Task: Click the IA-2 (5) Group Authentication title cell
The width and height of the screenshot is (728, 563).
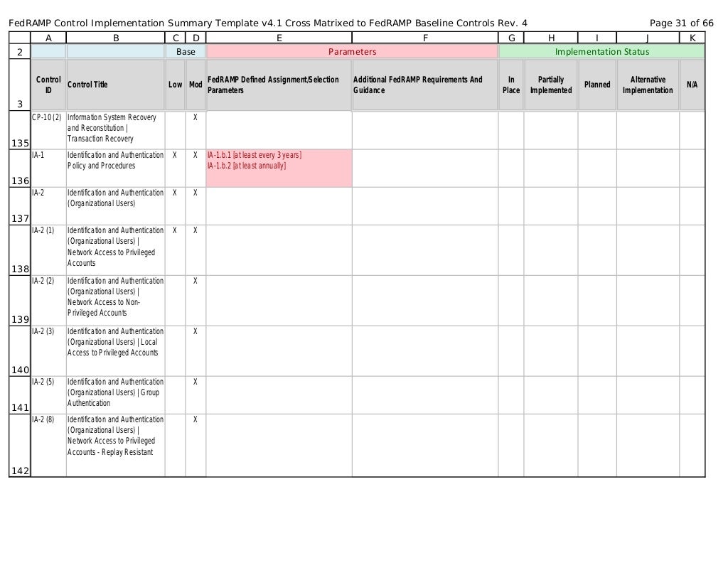Action: click(x=116, y=395)
